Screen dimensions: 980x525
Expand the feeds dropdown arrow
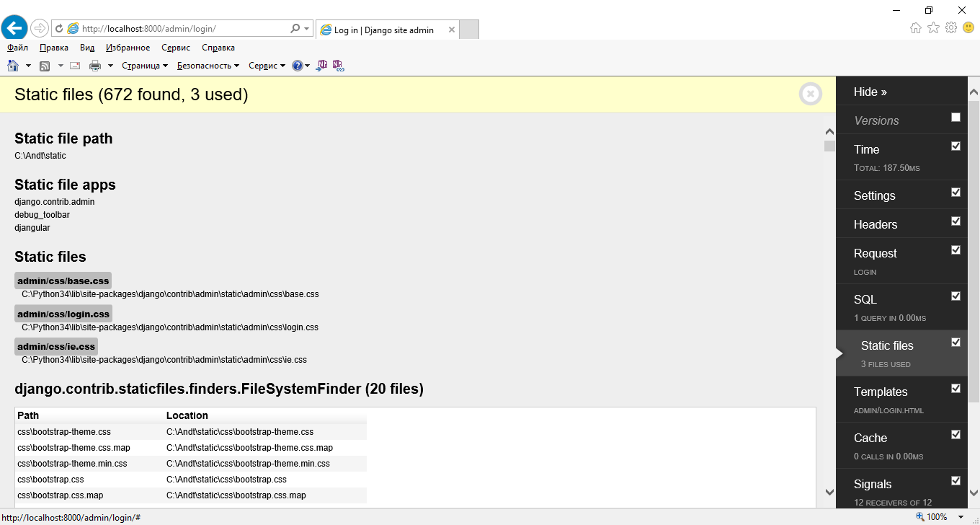coord(61,66)
